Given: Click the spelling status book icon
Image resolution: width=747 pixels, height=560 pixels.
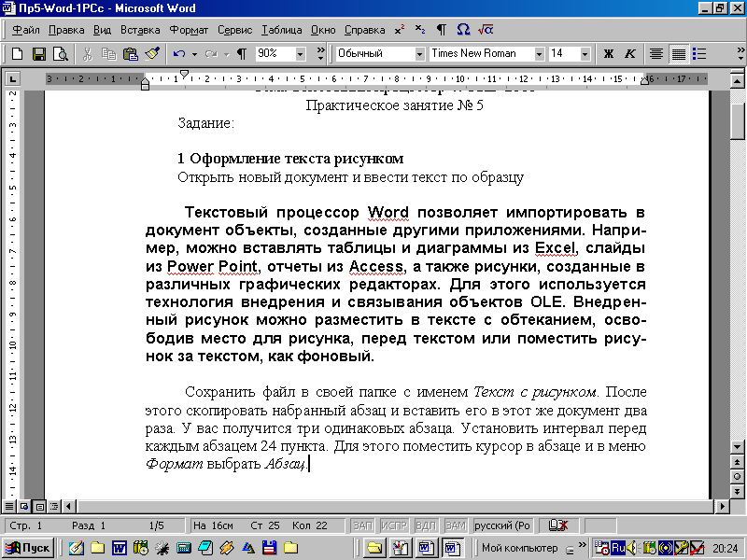Looking at the screenshot, I should tap(558, 525).
